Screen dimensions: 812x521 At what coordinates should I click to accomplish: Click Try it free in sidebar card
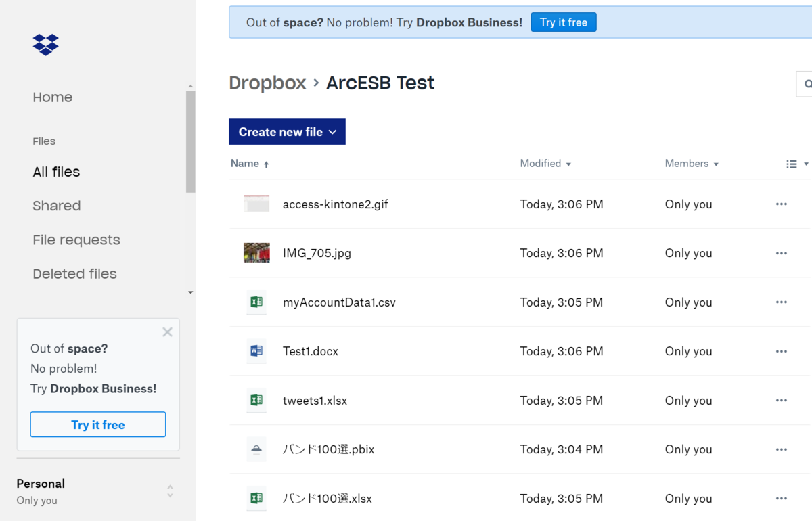98,425
